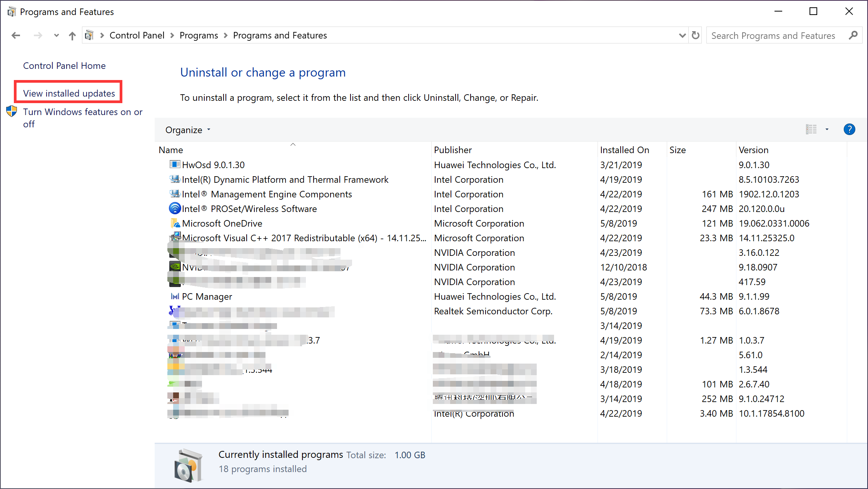Click the Back navigation arrow
868x489 pixels.
(16, 35)
